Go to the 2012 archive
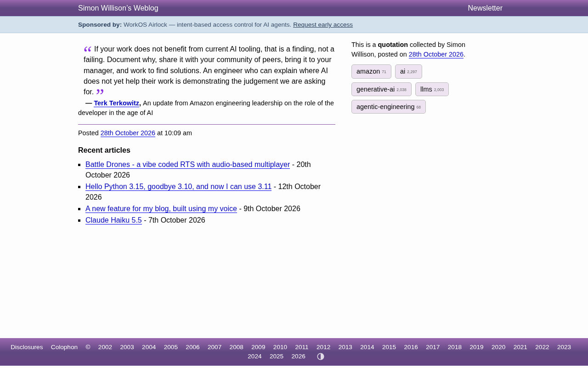The height and width of the screenshot is (368, 588). [x=323, y=347]
